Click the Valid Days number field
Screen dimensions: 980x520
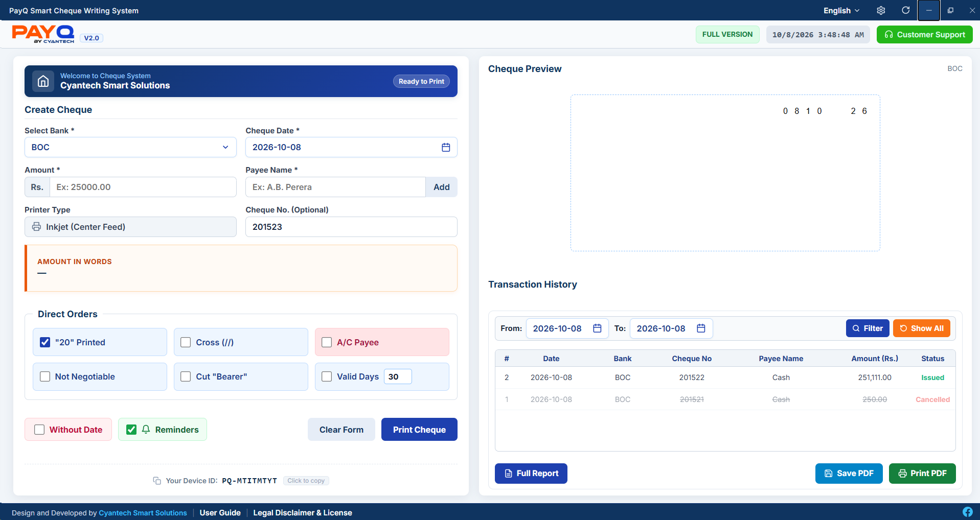[398, 376]
